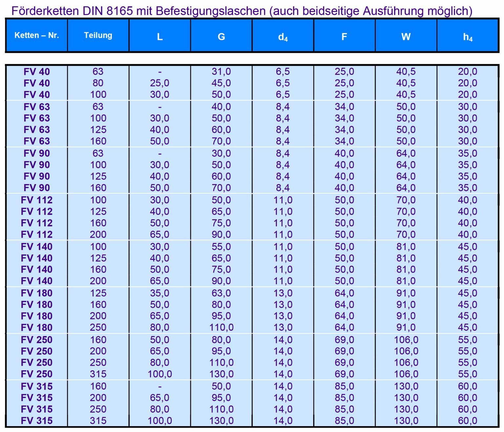504x432 pixels.
Task: Click the 'W' column header
Action: (406, 36)
